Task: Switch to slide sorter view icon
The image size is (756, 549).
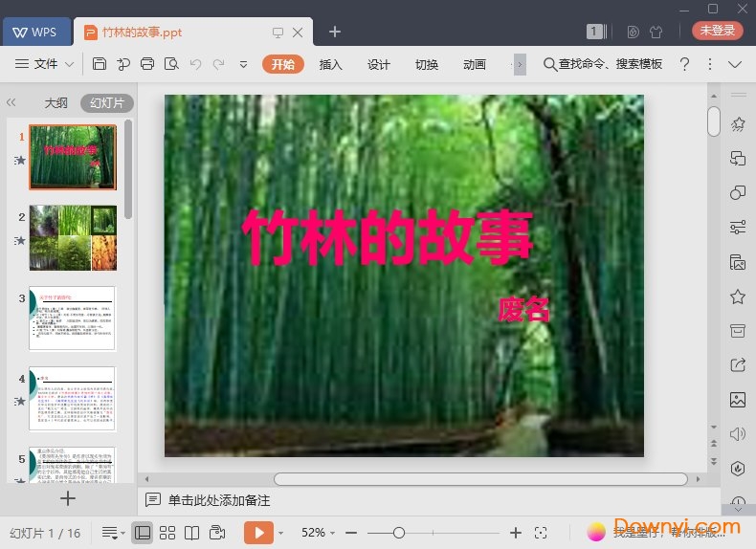Action: point(167,533)
